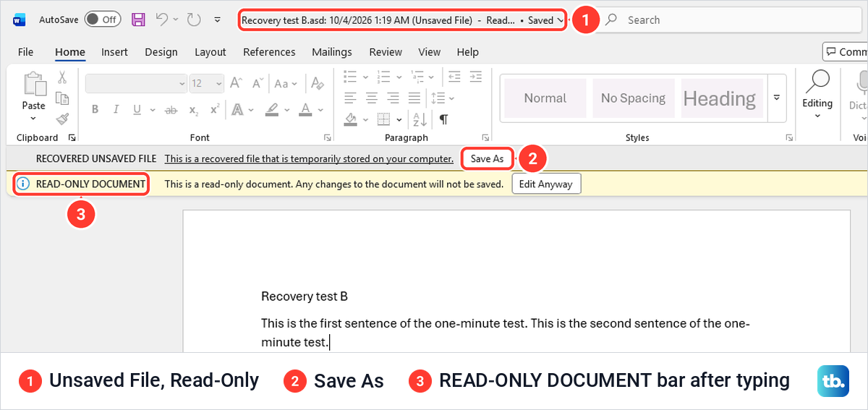The width and height of the screenshot is (868, 410).
Task: Select the Format Painter brush
Action: point(62,119)
